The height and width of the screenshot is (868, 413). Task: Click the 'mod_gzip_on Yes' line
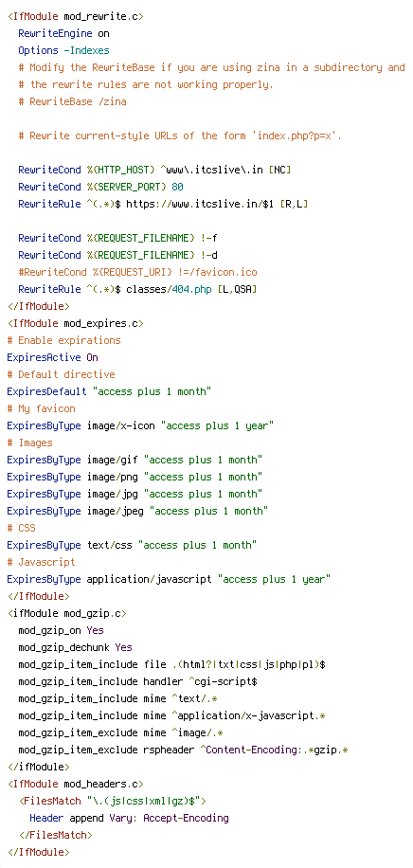click(x=61, y=630)
